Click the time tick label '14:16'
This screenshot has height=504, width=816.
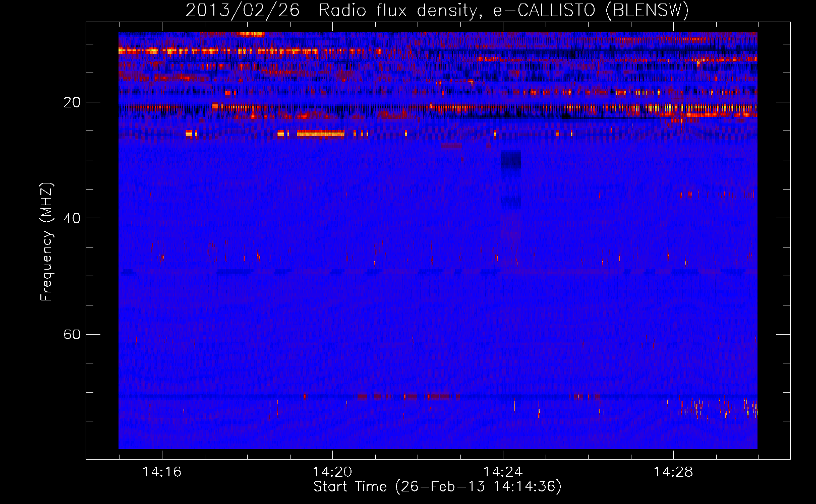[x=162, y=472]
